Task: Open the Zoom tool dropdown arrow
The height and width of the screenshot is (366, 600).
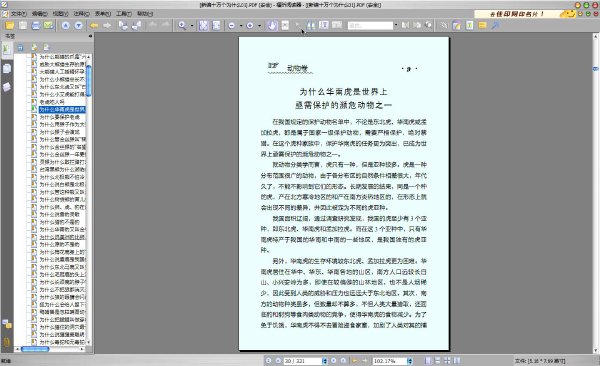Action: coord(192,26)
